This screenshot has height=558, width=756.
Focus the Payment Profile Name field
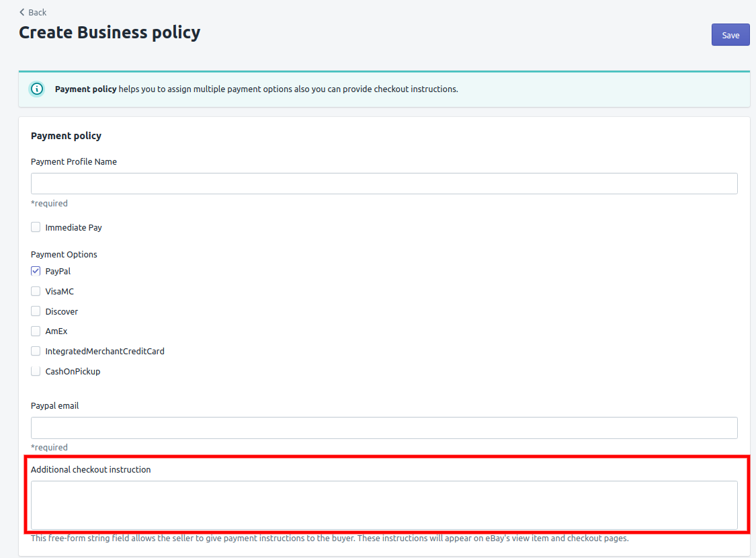click(x=384, y=184)
